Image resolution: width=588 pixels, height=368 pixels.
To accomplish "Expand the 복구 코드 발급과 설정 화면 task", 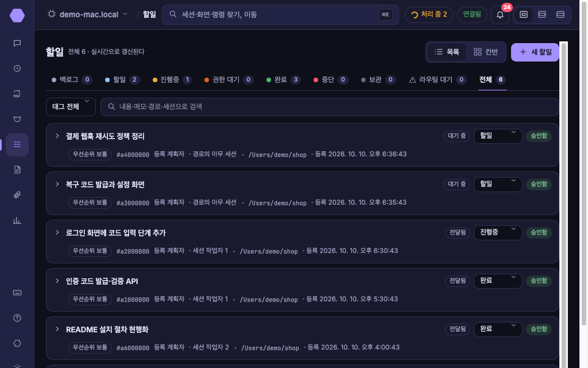I will point(57,184).
